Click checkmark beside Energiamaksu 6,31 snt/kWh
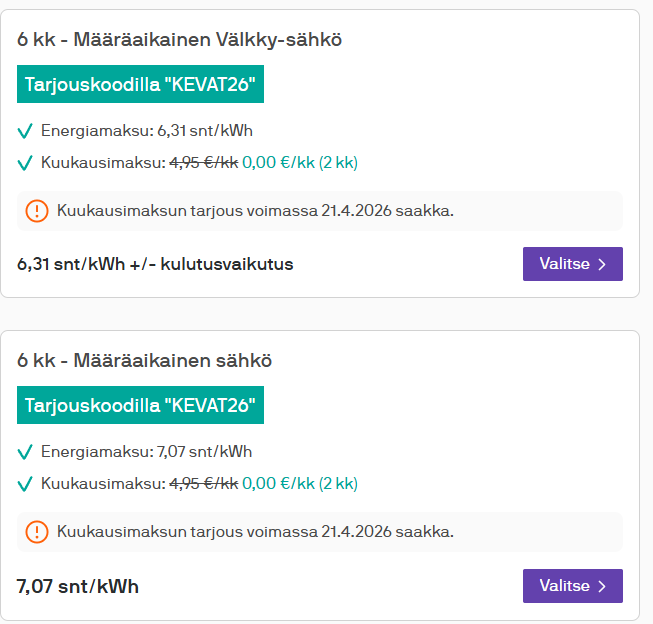The width and height of the screenshot is (653, 624). (25, 131)
